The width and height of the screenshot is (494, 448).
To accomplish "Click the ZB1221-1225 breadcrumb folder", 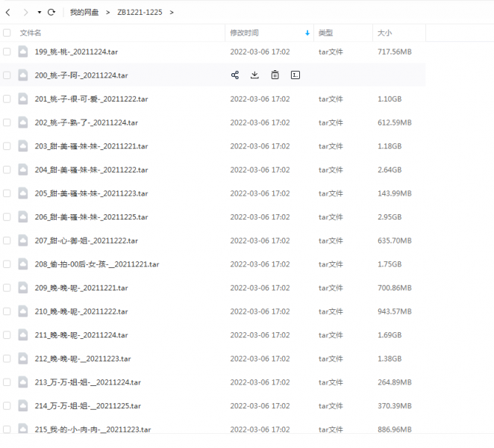I will pos(140,13).
